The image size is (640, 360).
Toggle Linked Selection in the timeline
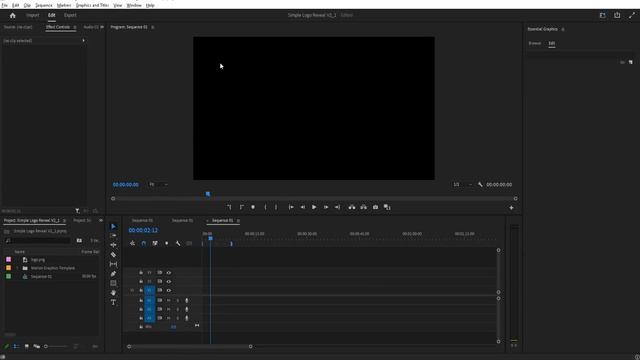coord(155,243)
